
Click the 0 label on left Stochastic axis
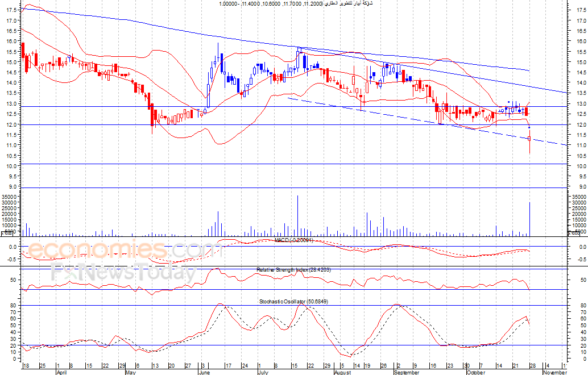(x=15, y=359)
